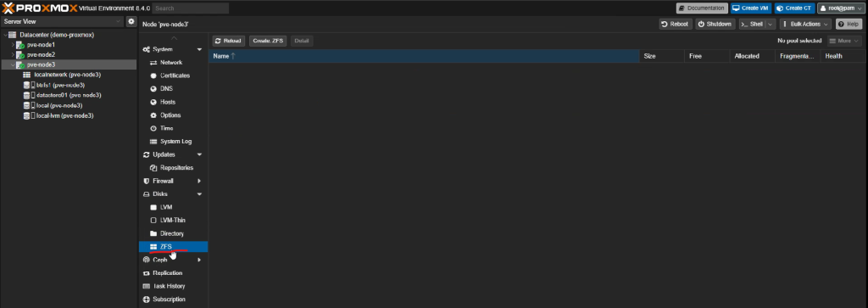Collapse the Disks section arrow
Screen dimensions: 868x308
tap(199, 194)
